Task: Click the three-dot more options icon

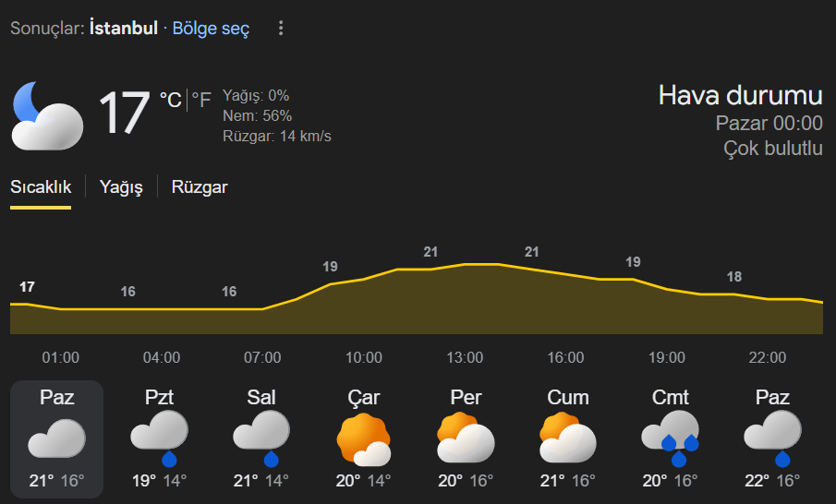Action: (282, 29)
